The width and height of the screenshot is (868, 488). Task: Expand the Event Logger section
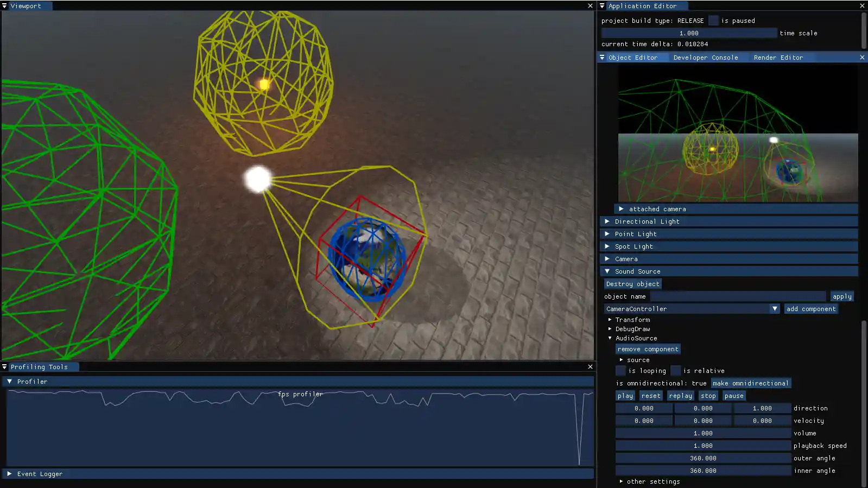coord(9,474)
